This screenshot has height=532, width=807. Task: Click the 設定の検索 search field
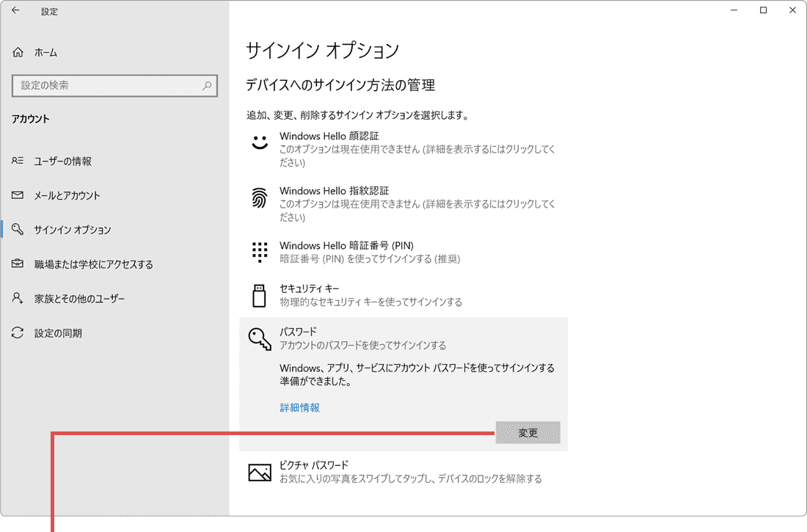(114, 86)
